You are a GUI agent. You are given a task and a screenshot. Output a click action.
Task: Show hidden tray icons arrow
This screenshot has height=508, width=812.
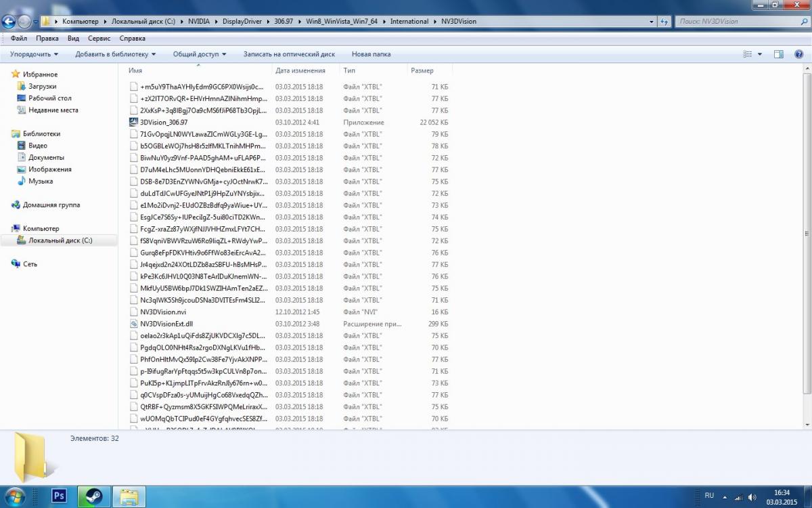pyautogui.click(x=724, y=496)
